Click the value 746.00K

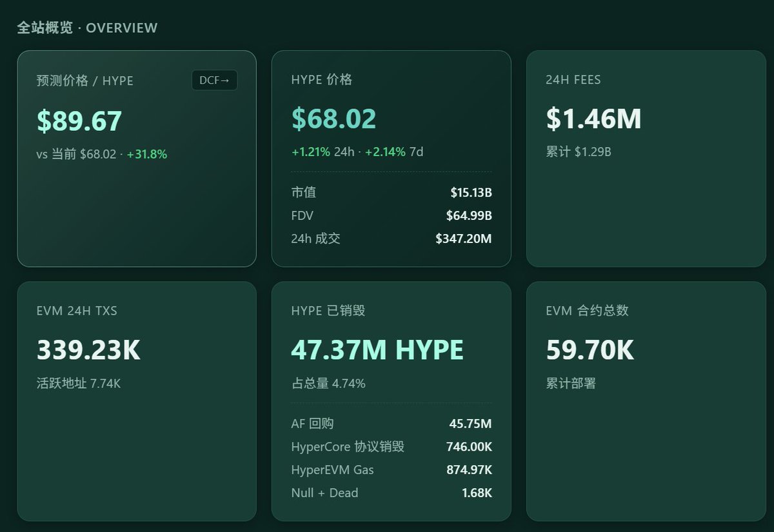(469, 447)
